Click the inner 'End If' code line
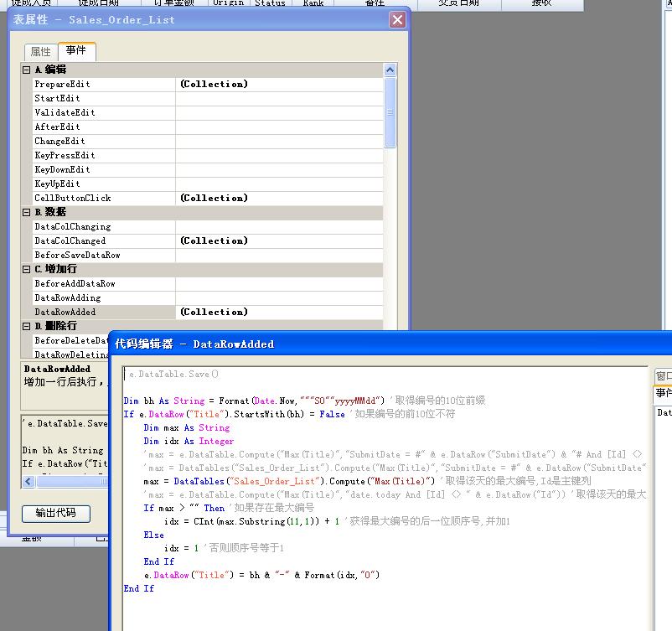The width and height of the screenshot is (672, 631). (159, 561)
